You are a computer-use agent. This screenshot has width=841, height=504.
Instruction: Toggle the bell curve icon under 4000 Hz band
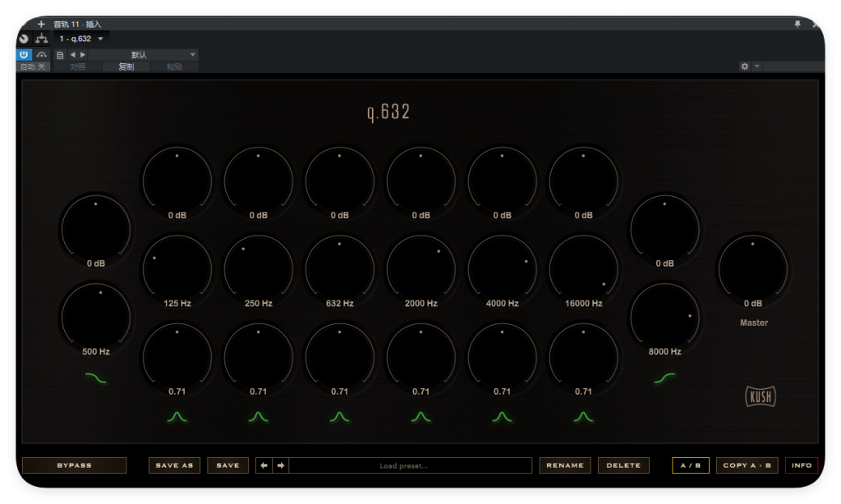502,417
